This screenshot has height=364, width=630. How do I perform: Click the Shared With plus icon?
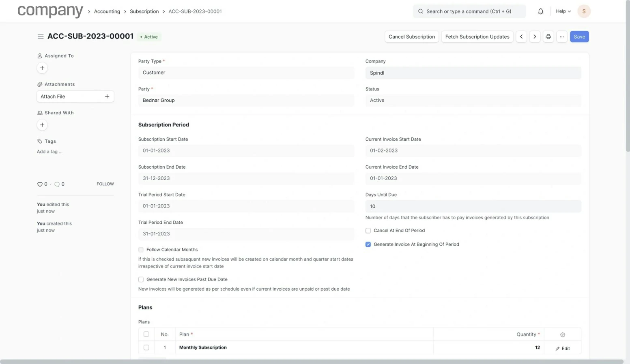tap(42, 125)
